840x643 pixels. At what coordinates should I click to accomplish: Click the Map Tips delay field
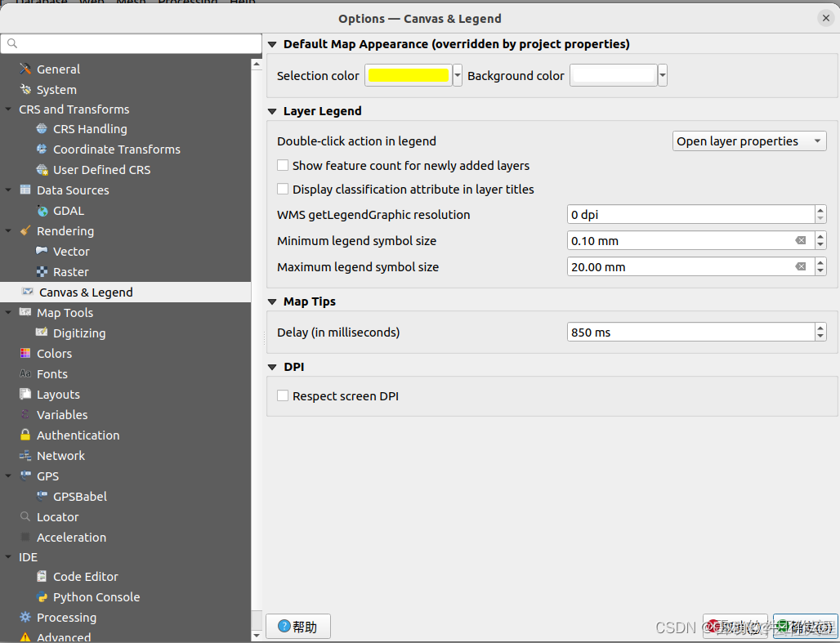click(x=691, y=333)
